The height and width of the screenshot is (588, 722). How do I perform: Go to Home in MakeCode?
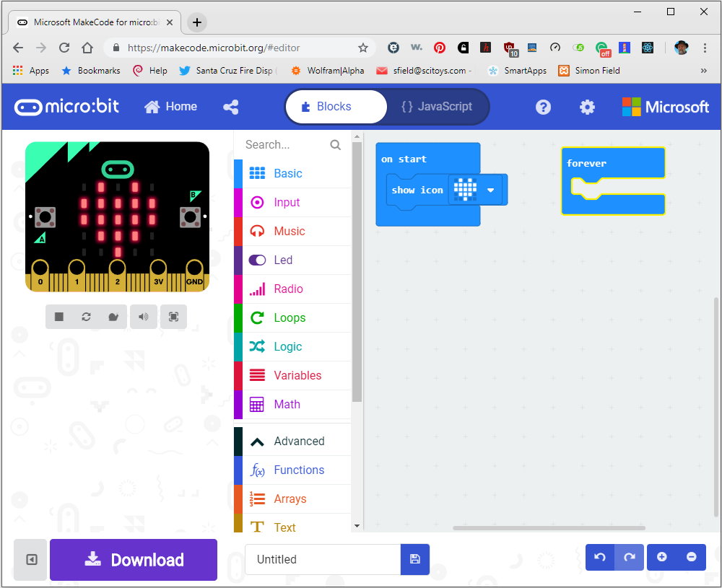click(170, 107)
